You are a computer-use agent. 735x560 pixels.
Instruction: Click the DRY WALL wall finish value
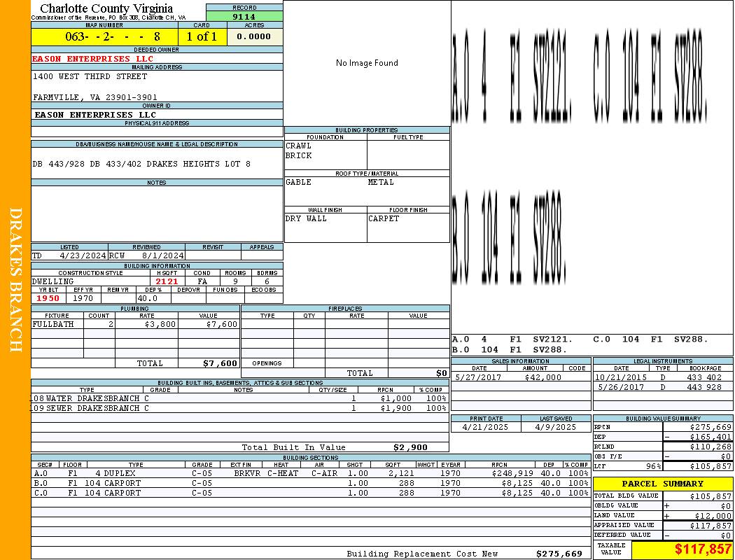306,219
